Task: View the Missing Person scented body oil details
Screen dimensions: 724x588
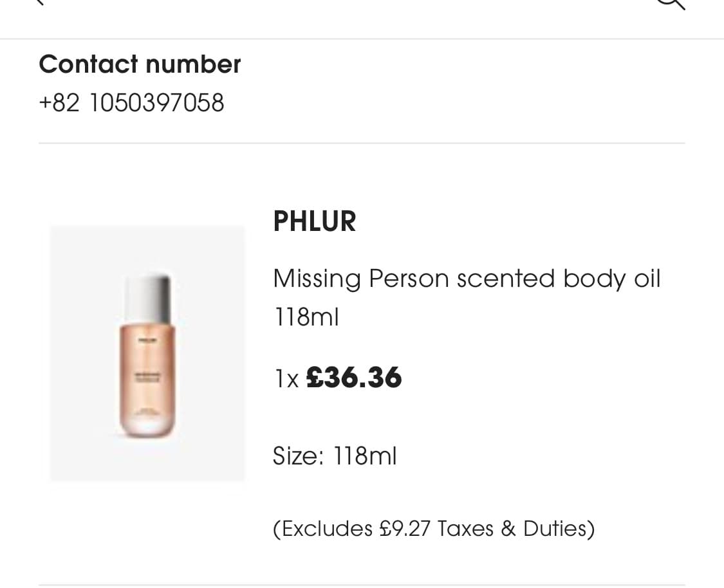Action: point(467,278)
